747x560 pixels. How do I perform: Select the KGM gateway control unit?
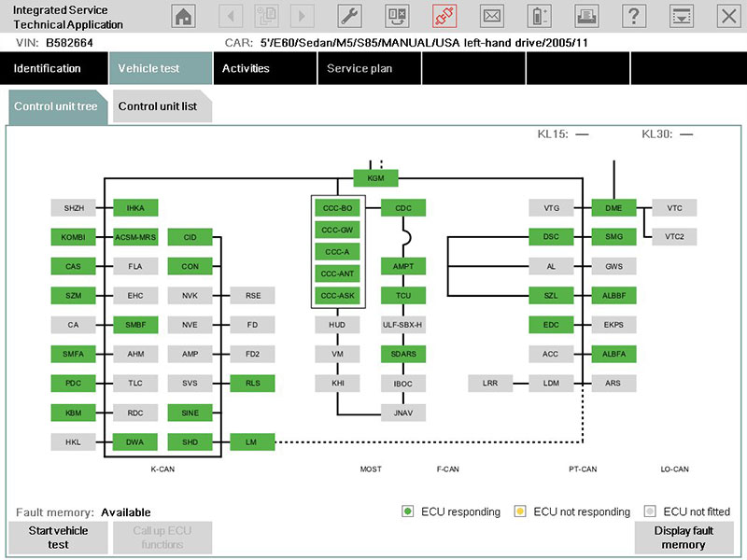[x=375, y=177]
